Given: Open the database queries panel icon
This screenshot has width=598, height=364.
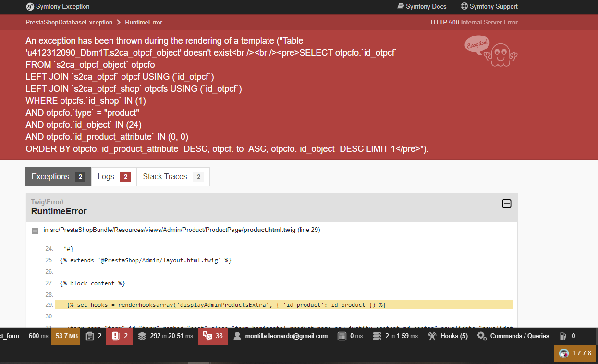Looking at the screenshot, I should (x=377, y=336).
